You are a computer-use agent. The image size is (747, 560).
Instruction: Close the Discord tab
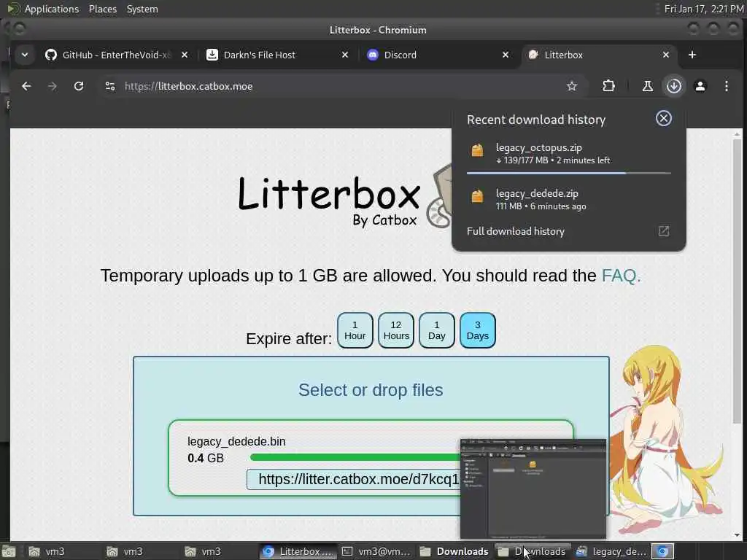tap(506, 55)
